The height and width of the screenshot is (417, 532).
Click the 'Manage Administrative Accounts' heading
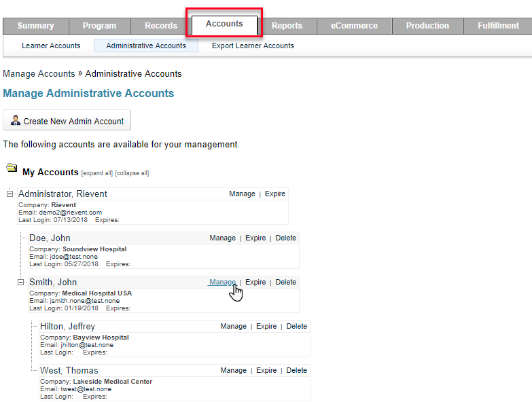click(88, 93)
